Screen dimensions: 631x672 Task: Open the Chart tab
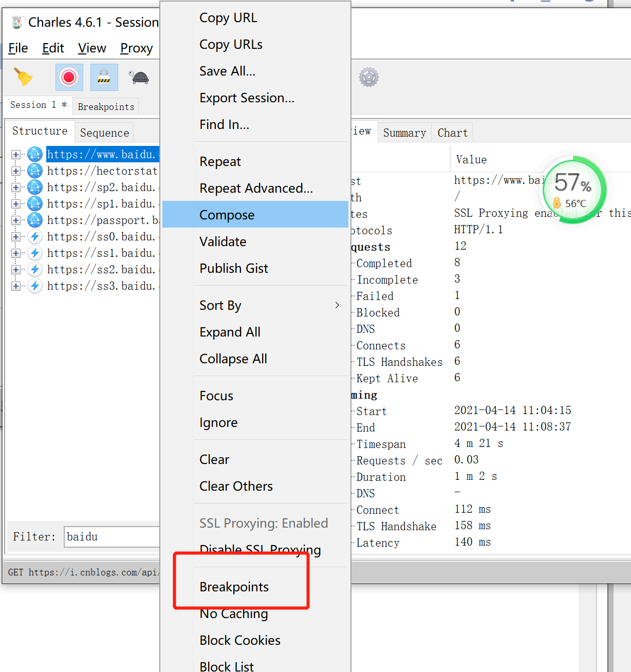tap(452, 133)
